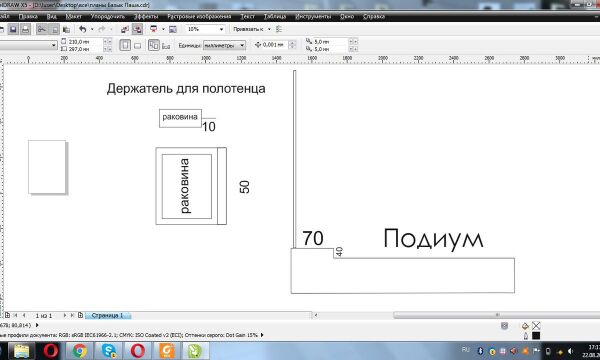Open the Таблица (Table) menu
This screenshot has width=600, height=360.
275,16
